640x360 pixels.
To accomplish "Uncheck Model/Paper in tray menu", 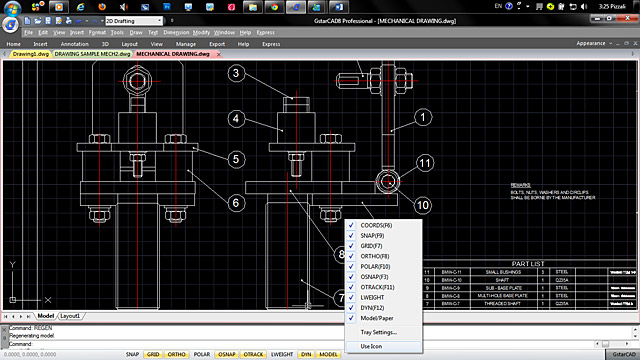I will (384, 318).
